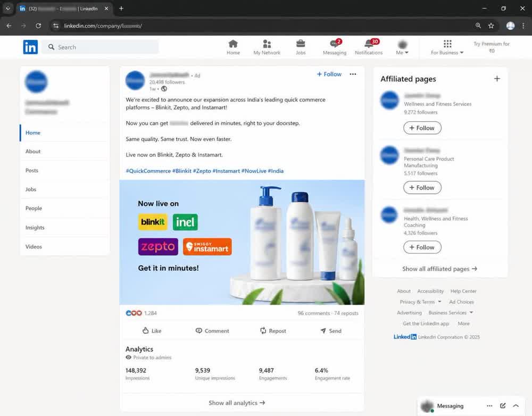The image size is (532, 416).
Task: Expand the Business Services dropdown
Action: click(x=451, y=313)
